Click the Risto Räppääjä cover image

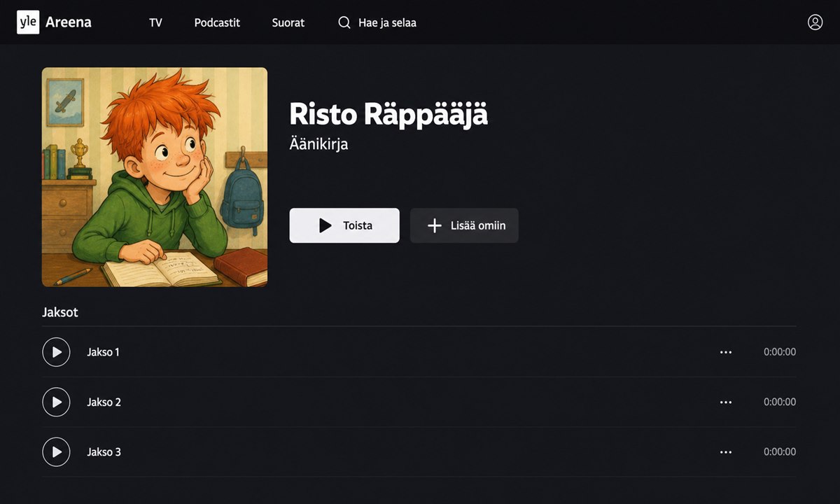click(x=155, y=177)
